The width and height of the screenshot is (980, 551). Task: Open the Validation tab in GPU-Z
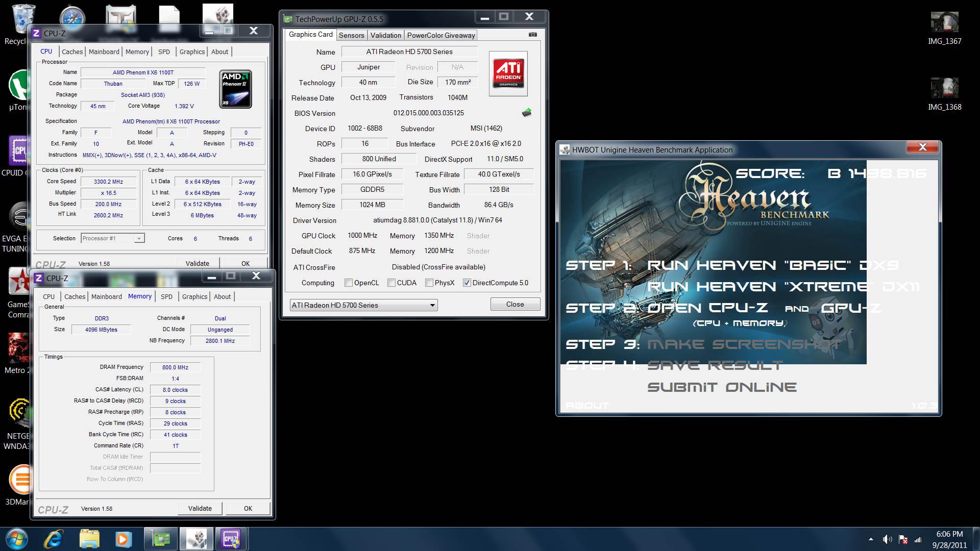[385, 35]
